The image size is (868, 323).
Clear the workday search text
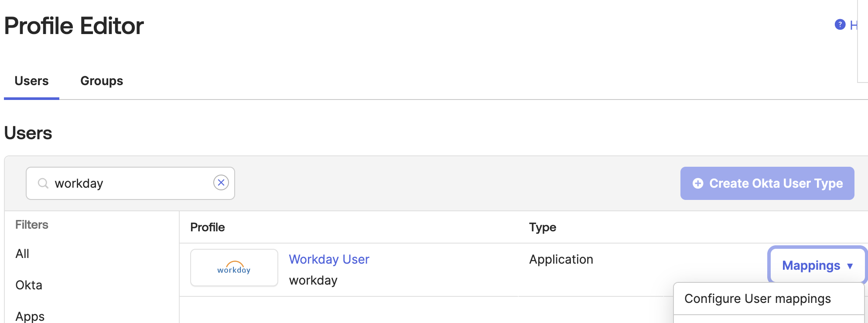[x=221, y=182]
